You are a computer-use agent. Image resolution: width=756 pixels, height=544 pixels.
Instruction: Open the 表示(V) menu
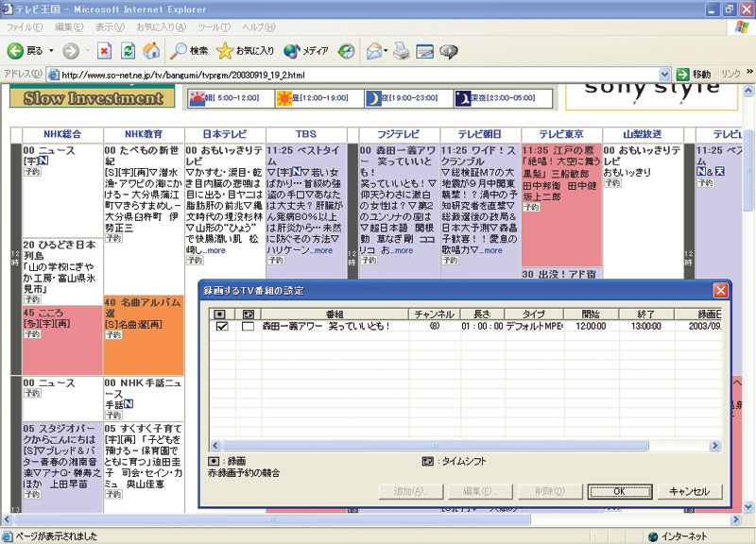pos(110,27)
